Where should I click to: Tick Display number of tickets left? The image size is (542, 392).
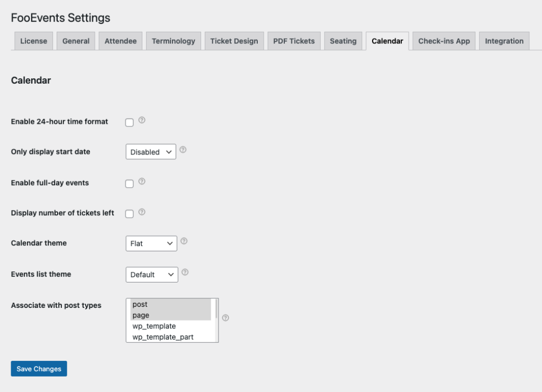pos(129,214)
